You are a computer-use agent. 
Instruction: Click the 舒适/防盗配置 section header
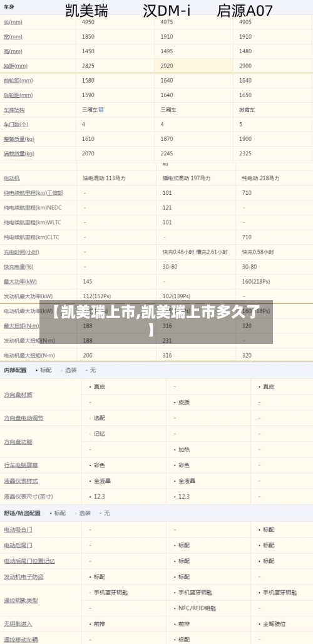point(22,513)
